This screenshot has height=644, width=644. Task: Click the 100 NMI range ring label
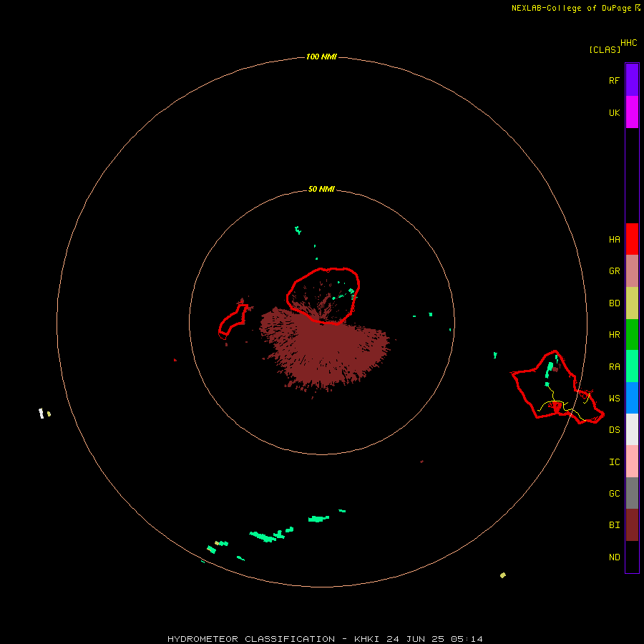(321, 57)
